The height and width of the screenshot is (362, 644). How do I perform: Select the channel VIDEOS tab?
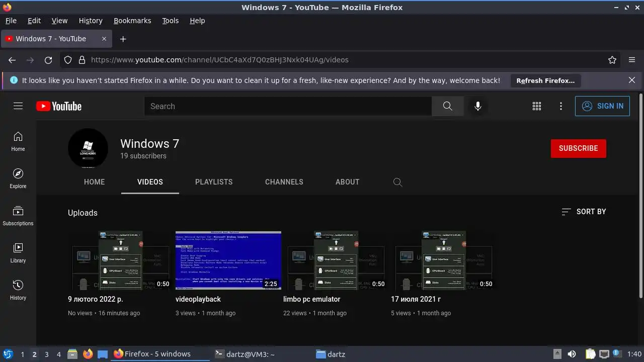[150, 182]
